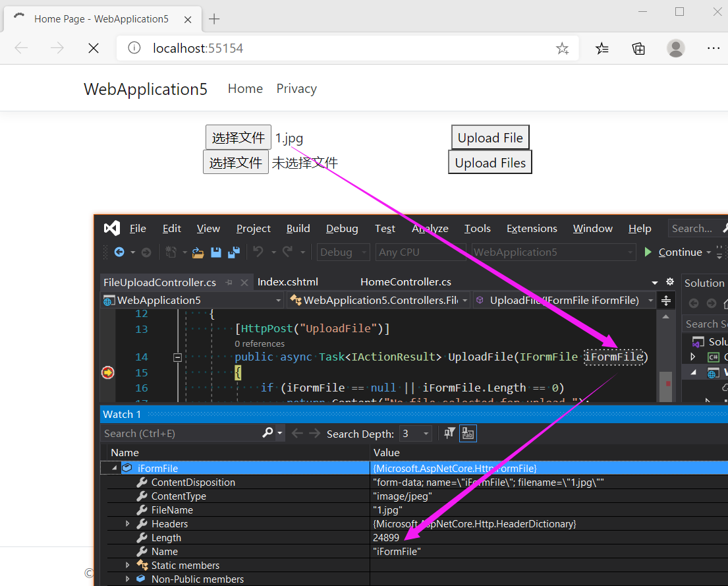Click the search magnifier in Watch 1
728x586 pixels.
coord(267,432)
